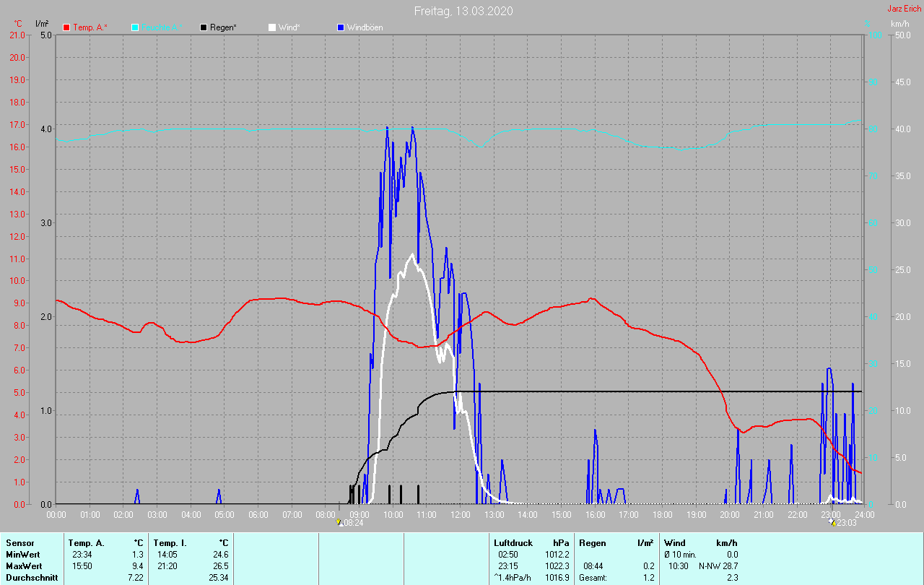Click the Luftdruck column header
Viewport: 924px width, 585px height.
click(x=513, y=543)
